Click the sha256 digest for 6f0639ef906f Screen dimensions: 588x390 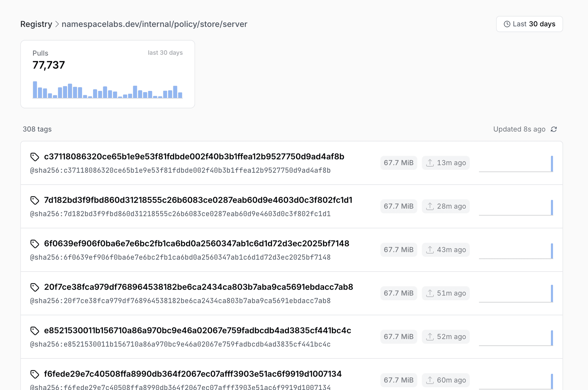click(180, 257)
